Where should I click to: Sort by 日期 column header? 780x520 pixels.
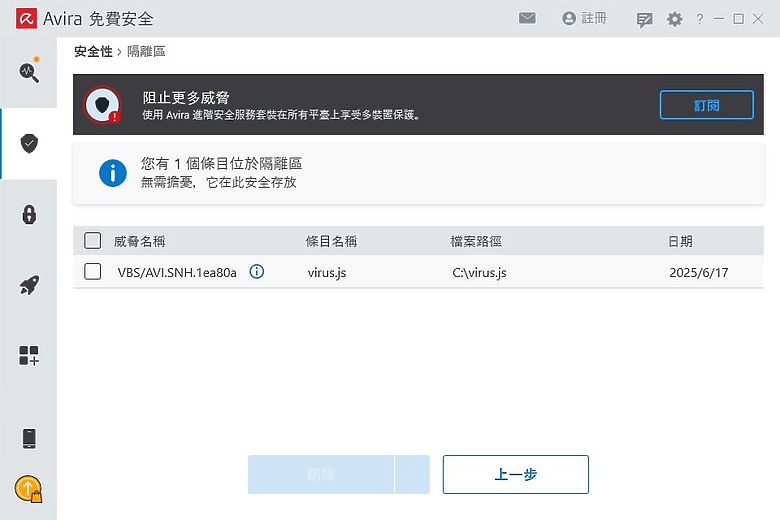(680, 241)
